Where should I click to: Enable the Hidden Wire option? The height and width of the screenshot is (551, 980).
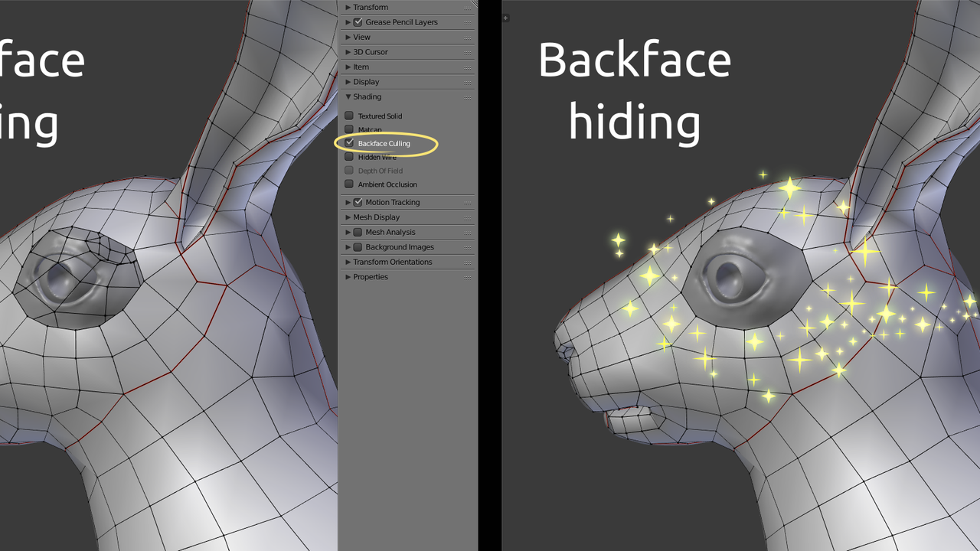(349, 157)
